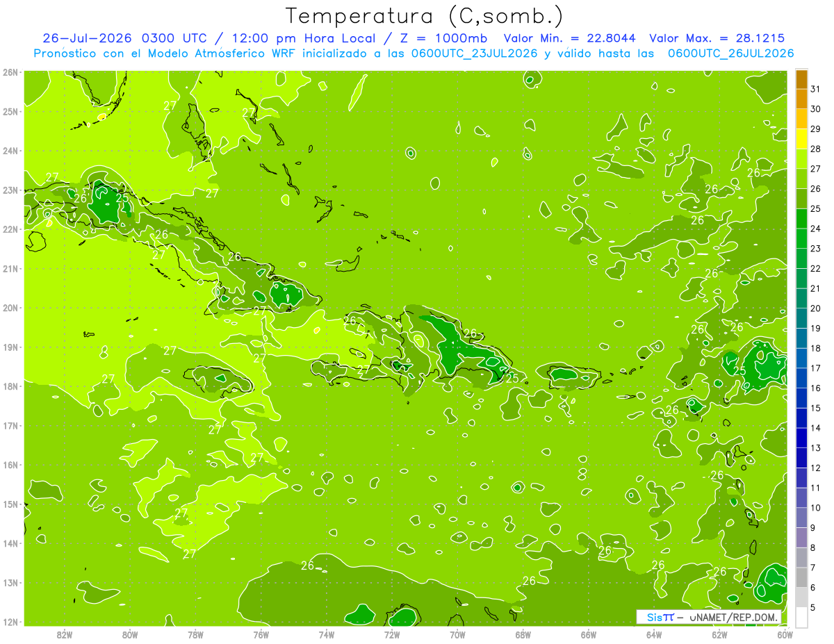This screenshot has height=644, width=834.
Task: Click the valid-until time '0600UTC_26JUL2026'
Action: 730,53
